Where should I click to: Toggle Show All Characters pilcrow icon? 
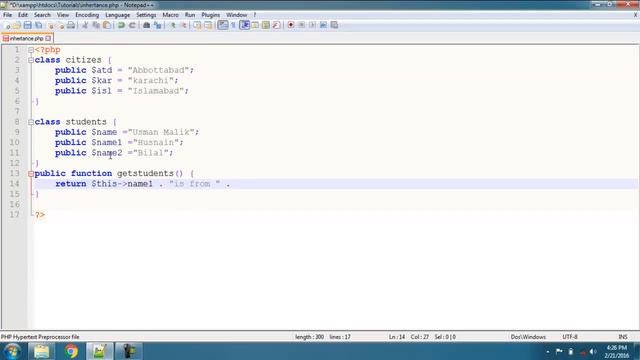[x=233, y=25]
